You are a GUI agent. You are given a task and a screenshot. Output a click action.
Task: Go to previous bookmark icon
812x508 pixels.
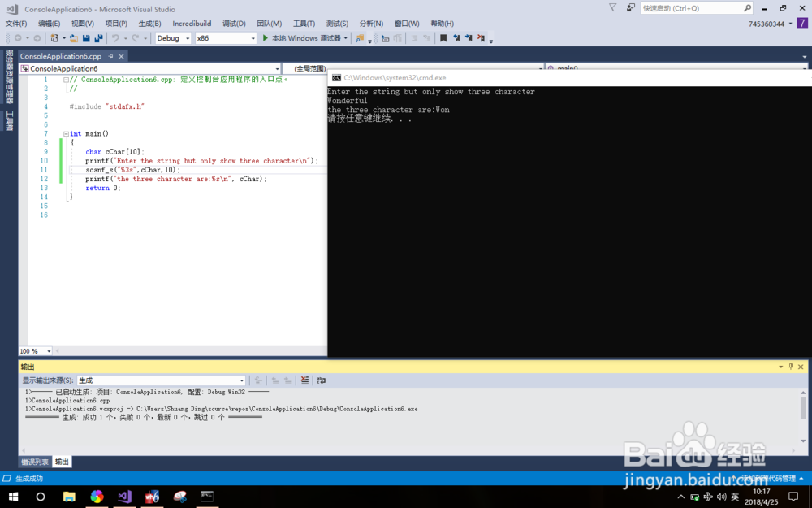(x=456, y=38)
